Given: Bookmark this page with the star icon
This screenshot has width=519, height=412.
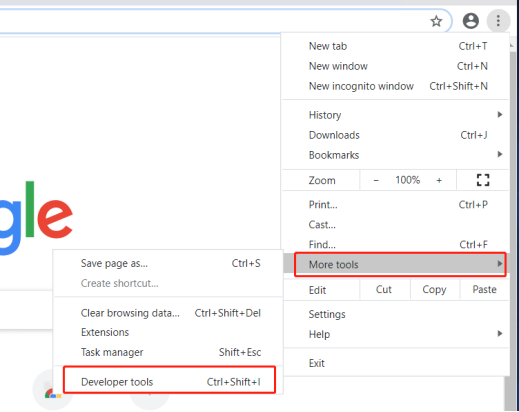Looking at the screenshot, I should pos(436,21).
